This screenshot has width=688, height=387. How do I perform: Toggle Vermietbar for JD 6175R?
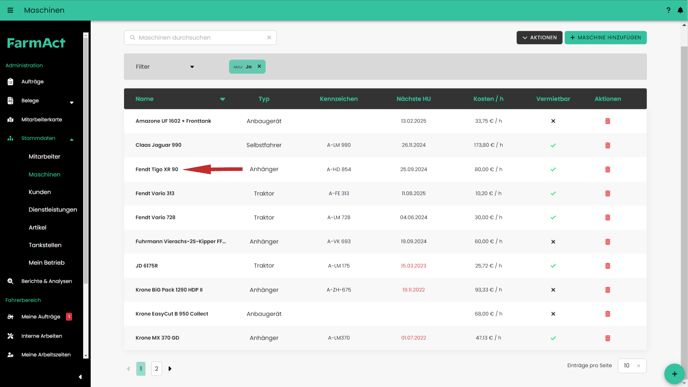pos(553,266)
